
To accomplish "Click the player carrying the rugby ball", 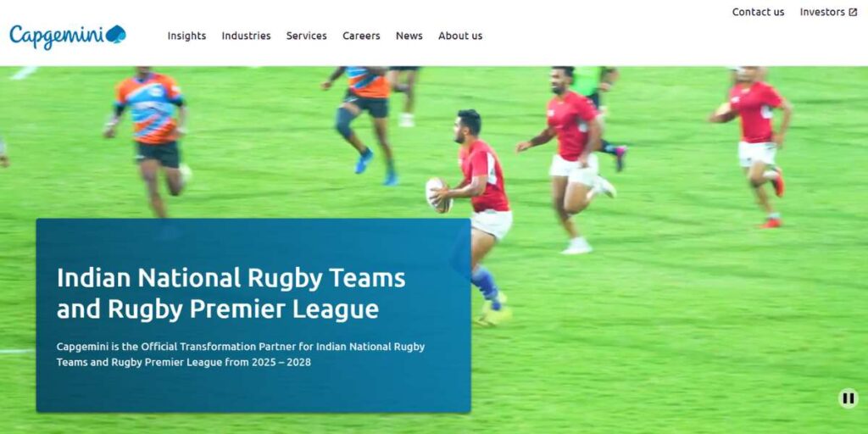I will point(481,210).
